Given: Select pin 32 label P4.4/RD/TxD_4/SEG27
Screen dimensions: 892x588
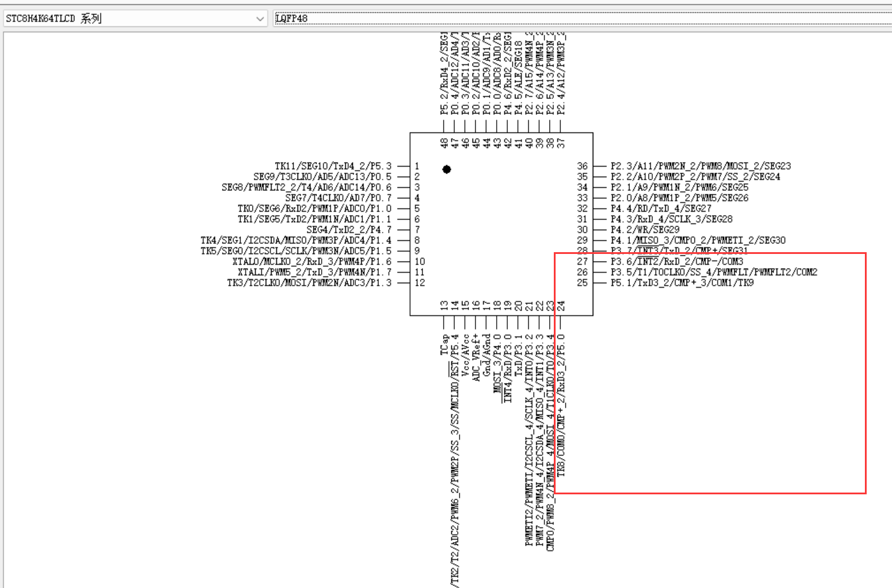Looking at the screenshot, I should (661, 209).
